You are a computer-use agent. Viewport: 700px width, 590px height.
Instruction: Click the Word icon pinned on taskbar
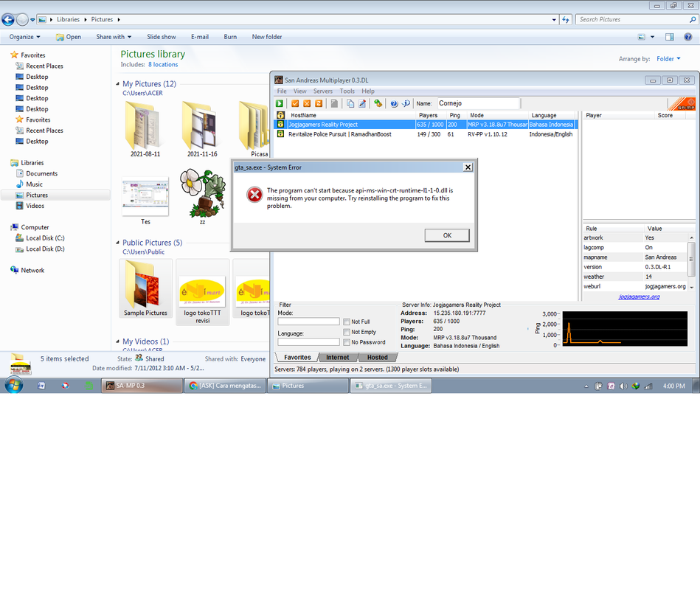(41, 386)
